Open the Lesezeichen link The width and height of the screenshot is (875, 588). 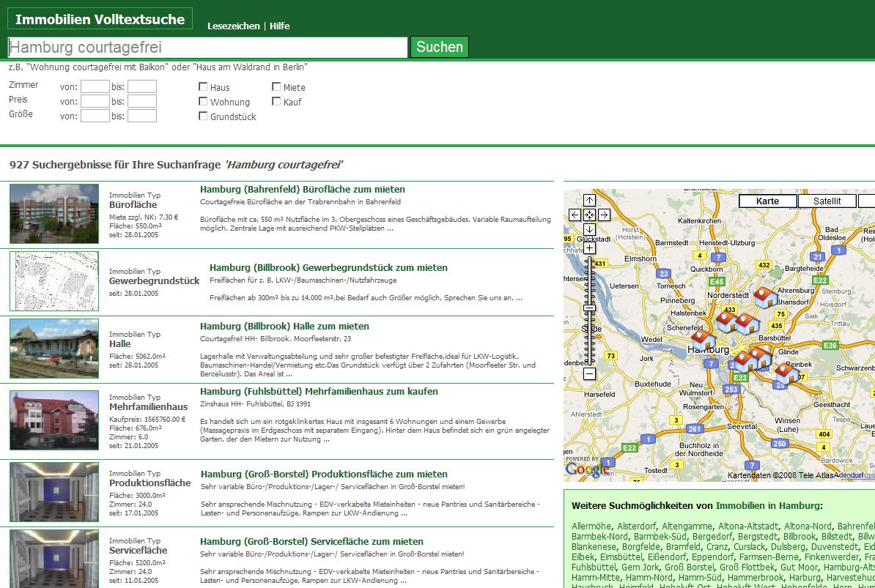(x=233, y=26)
